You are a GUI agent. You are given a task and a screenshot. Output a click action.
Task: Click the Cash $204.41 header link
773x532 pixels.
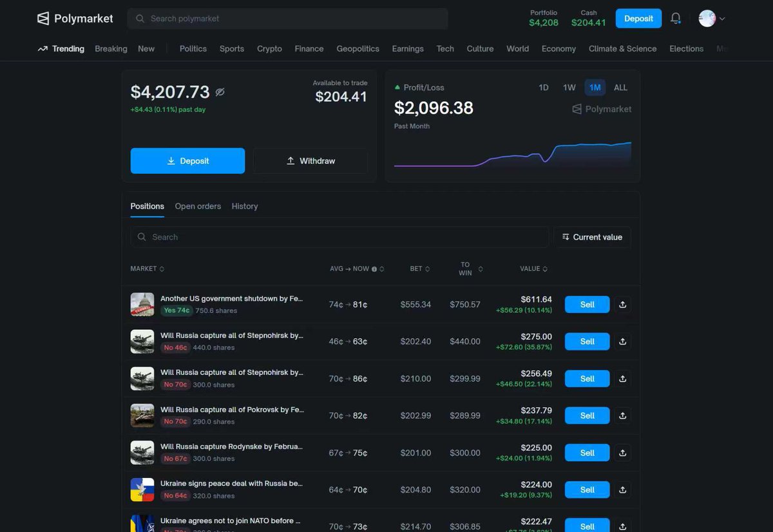(x=589, y=18)
